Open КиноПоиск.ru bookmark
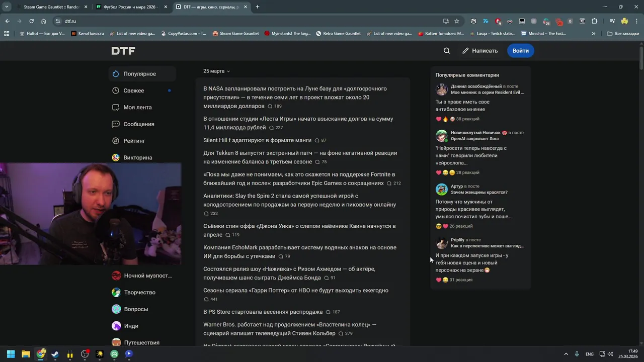644x362 pixels. click(88, 34)
